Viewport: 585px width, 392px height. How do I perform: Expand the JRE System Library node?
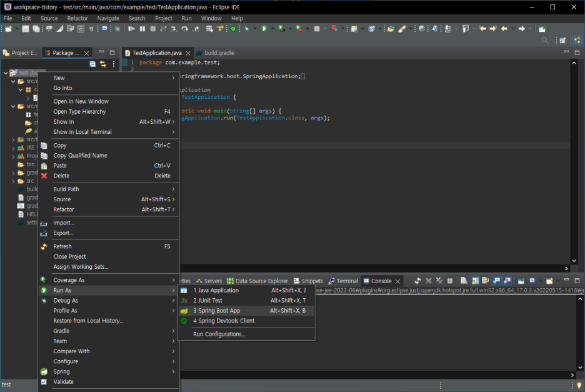[x=13, y=148]
